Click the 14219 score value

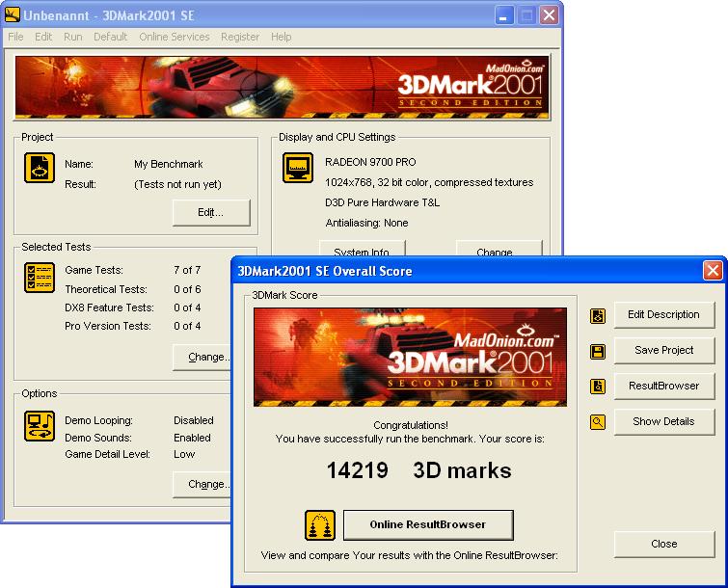click(x=358, y=470)
